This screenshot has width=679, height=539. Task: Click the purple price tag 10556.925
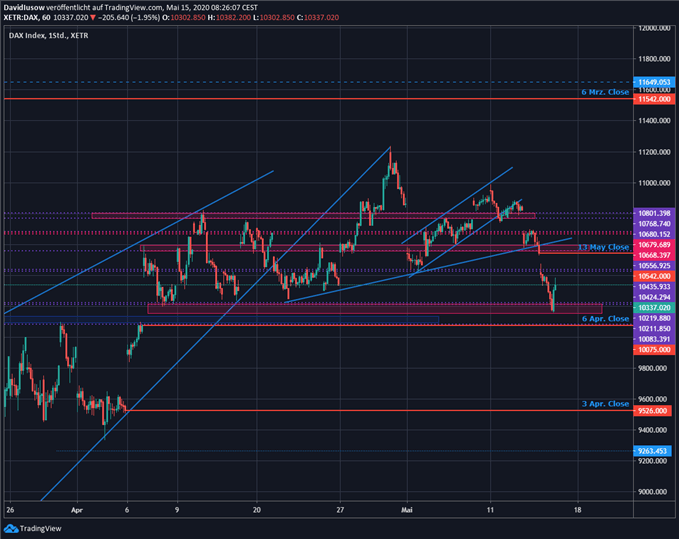tap(653, 266)
